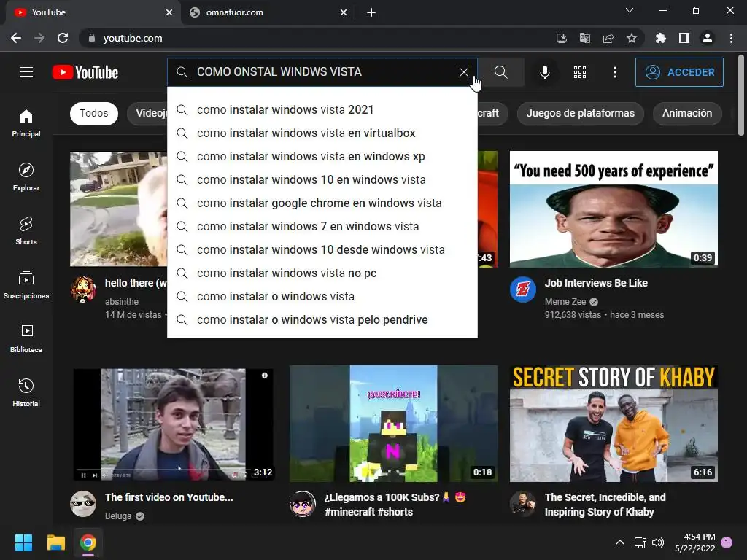Image resolution: width=747 pixels, height=560 pixels.
Task: Start voice search with the microphone
Action: [544, 72]
